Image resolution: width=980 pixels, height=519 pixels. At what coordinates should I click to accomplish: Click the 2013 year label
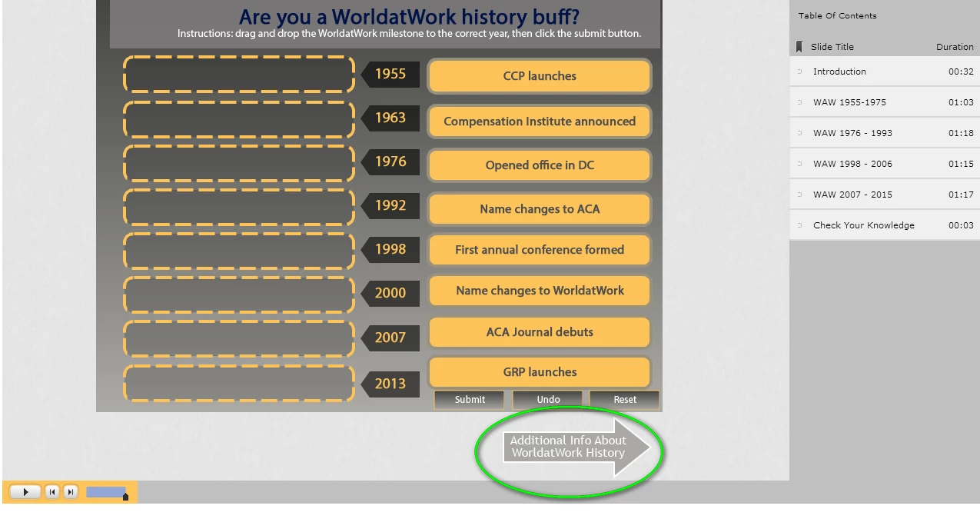[x=390, y=384]
